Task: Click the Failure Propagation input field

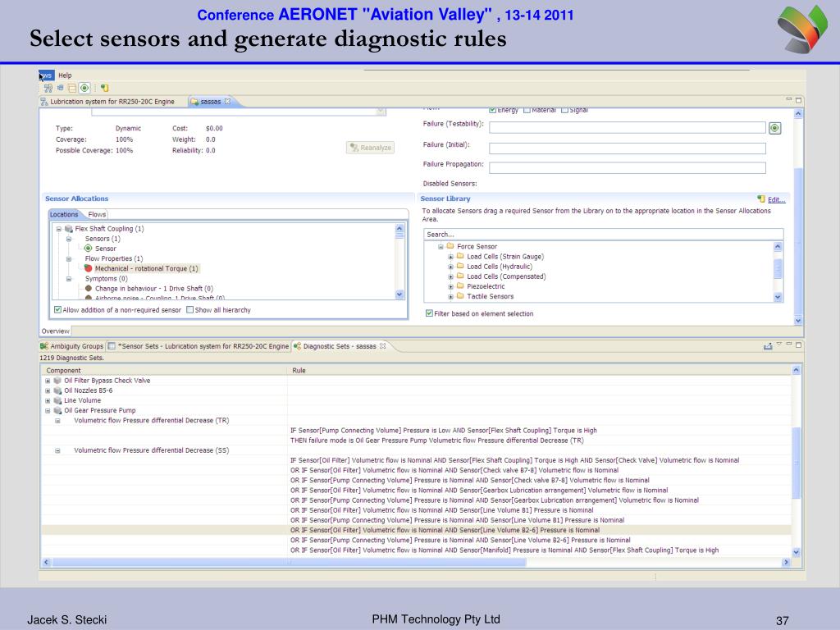Action: [x=628, y=168]
